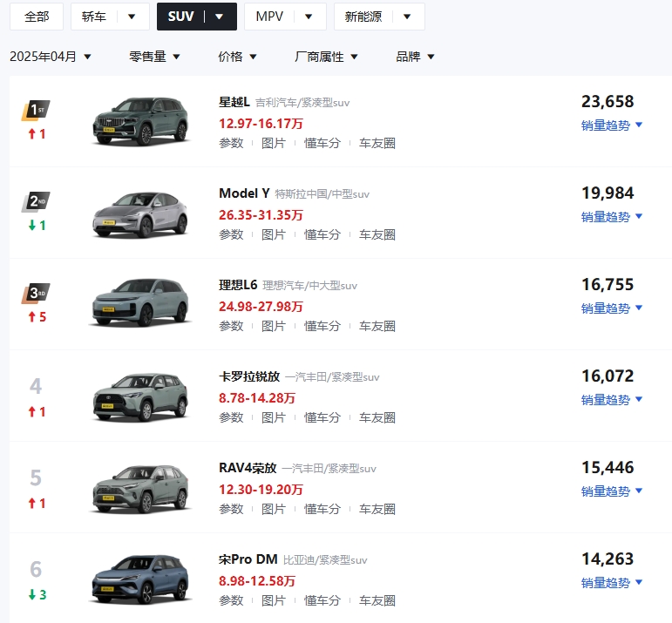Click the 2nd place rank badge

36,202
